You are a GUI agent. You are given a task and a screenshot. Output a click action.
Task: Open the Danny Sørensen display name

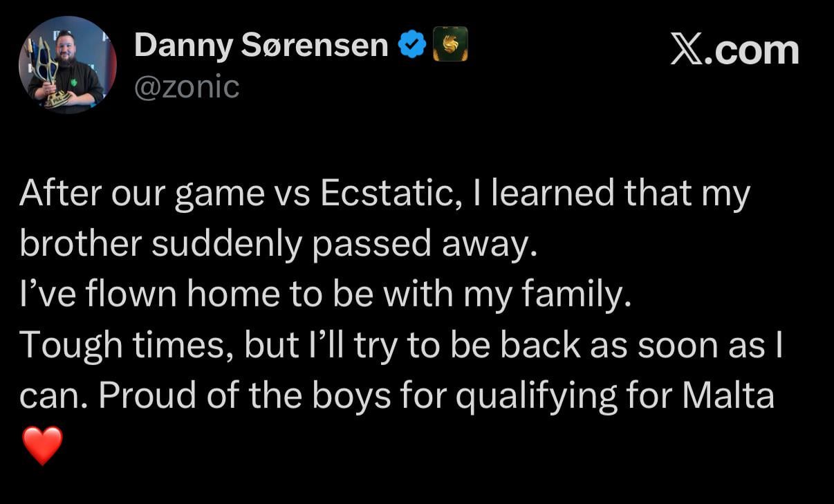point(261,46)
